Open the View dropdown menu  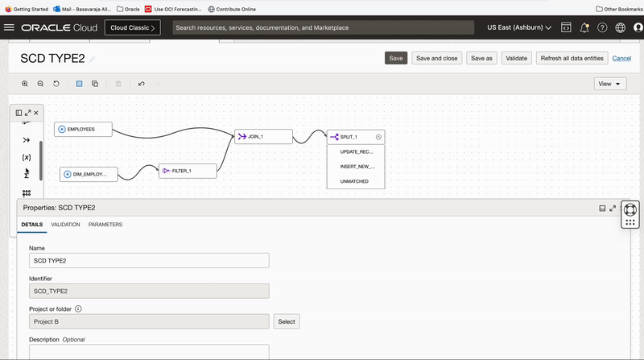tap(610, 84)
